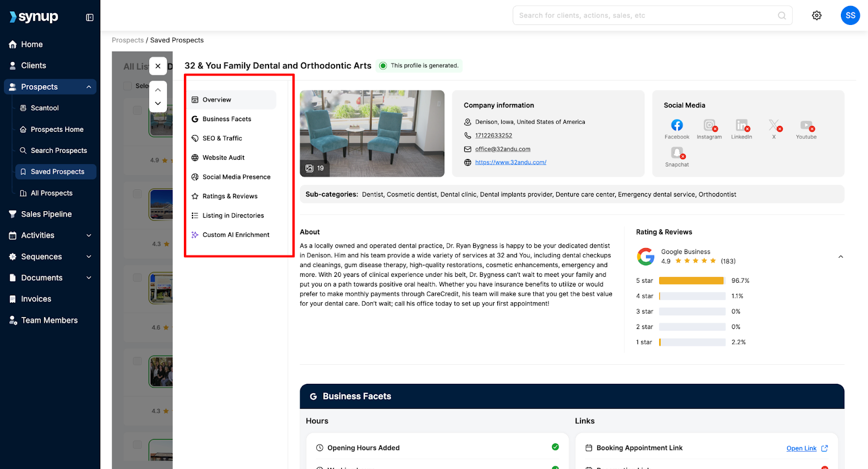Click the 5 star rating bar
Image resolution: width=868 pixels, height=469 pixels.
pyautogui.click(x=692, y=281)
